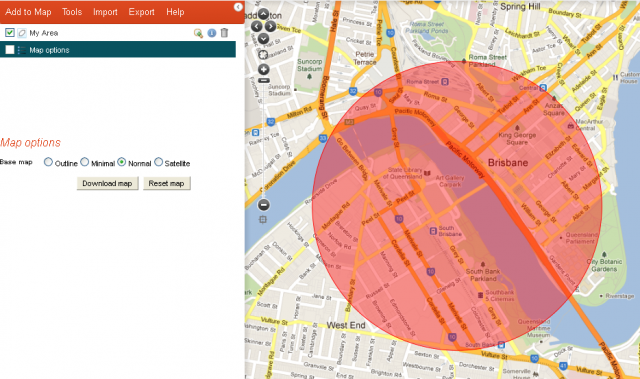Collapse the side panel with the arrow
The width and height of the screenshot is (640, 379).
238,7
